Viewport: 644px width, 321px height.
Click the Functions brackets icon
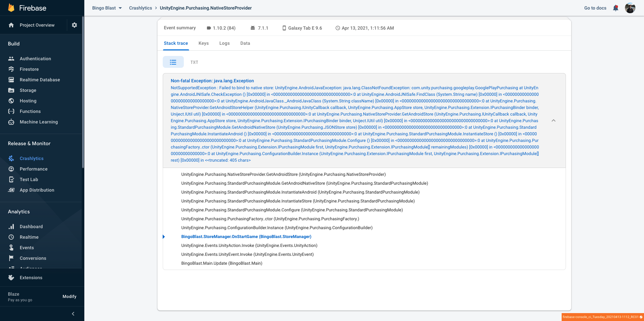(11, 111)
